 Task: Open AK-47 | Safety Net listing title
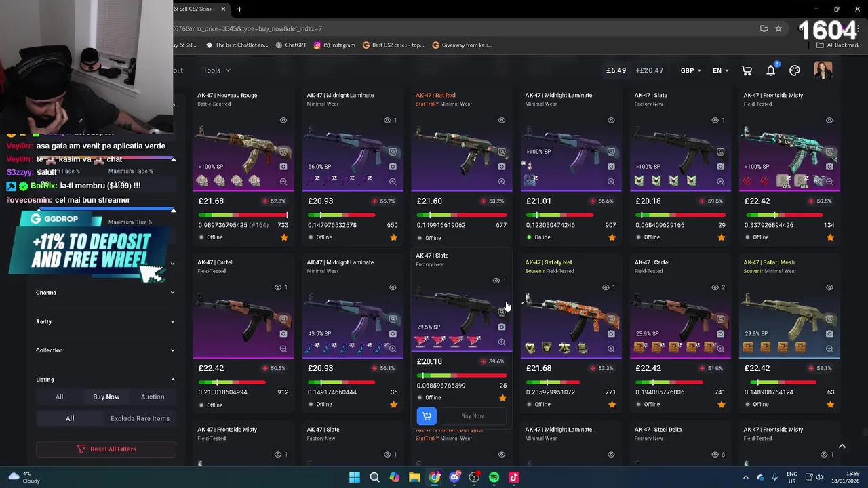click(548, 262)
